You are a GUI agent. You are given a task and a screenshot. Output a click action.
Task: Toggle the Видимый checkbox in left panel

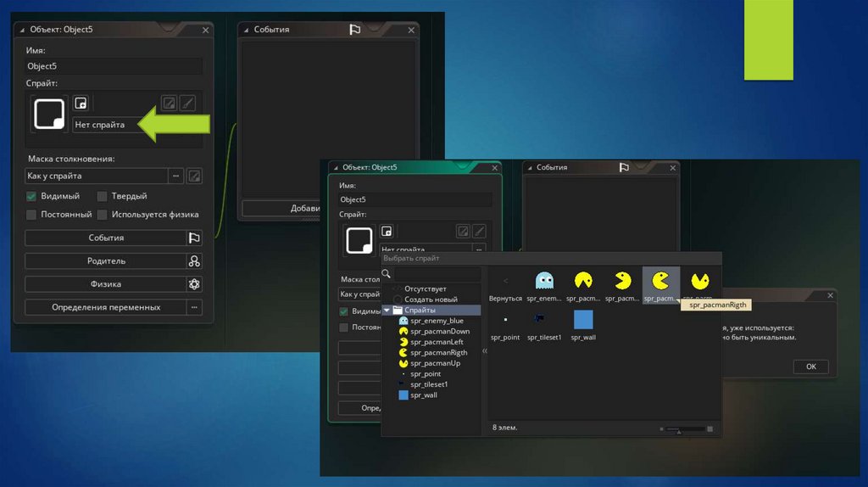coord(31,196)
